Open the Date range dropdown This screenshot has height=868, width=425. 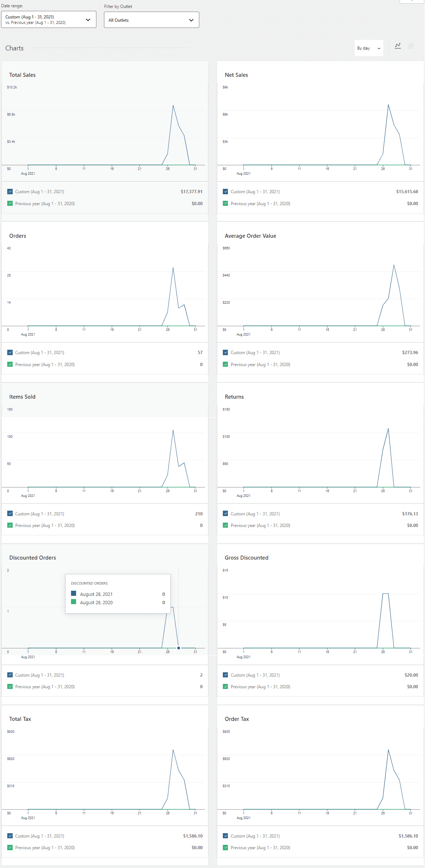pos(49,20)
